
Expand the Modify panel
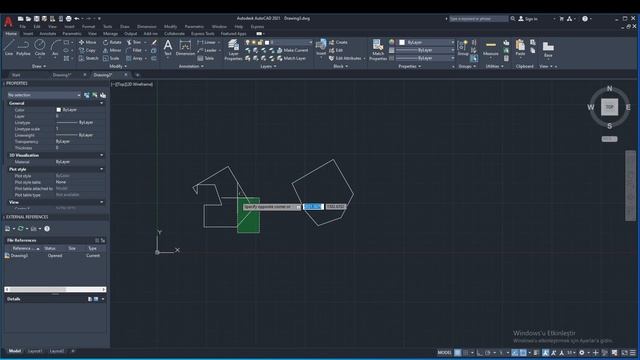tap(118, 66)
